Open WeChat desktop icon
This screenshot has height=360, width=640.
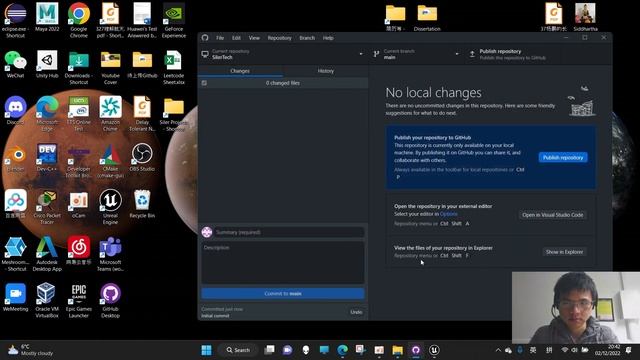16,64
